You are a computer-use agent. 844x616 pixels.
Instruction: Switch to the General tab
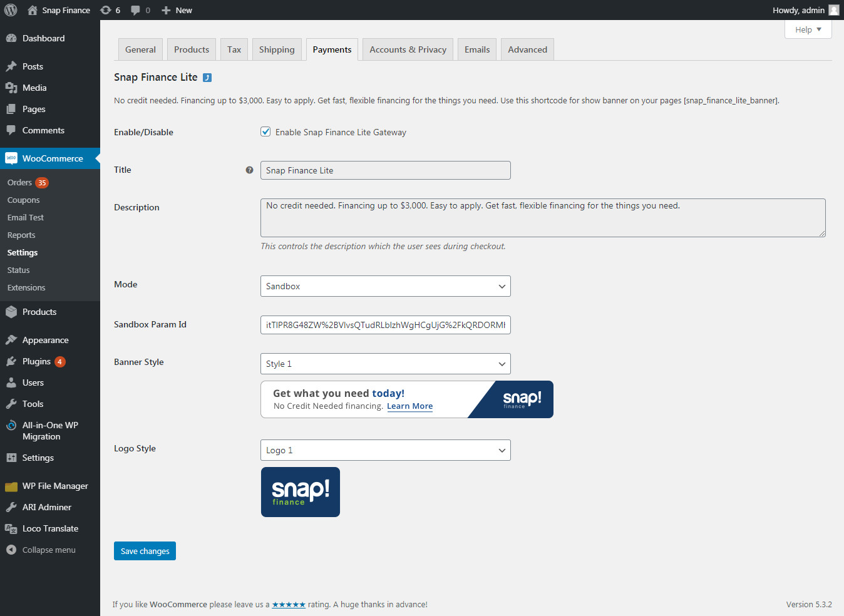[x=140, y=49]
